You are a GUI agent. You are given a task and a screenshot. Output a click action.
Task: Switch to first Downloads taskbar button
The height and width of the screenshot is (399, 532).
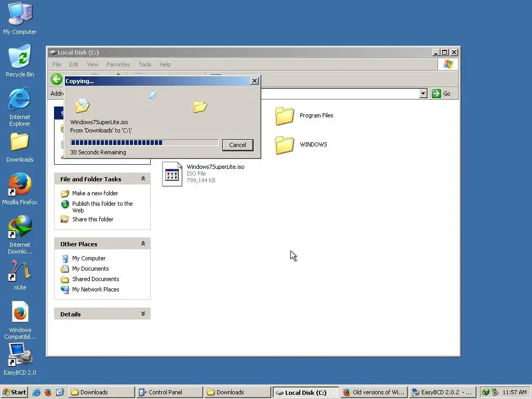[x=101, y=392]
